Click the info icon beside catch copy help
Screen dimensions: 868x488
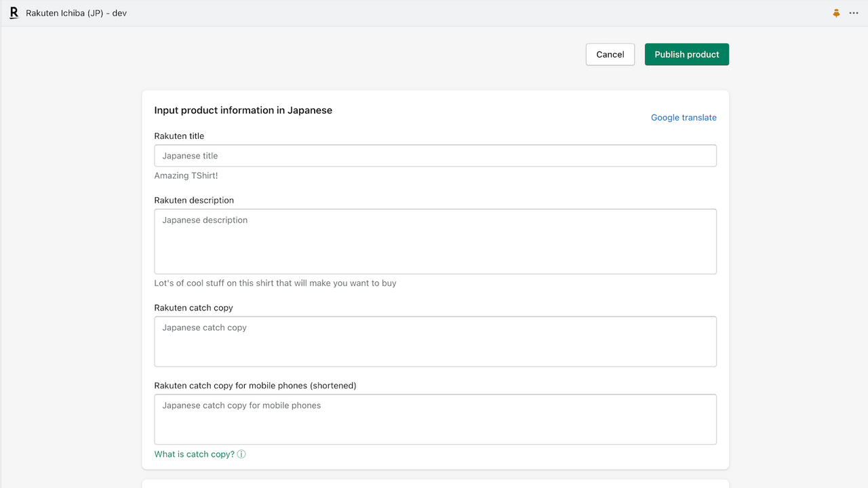[x=241, y=454]
